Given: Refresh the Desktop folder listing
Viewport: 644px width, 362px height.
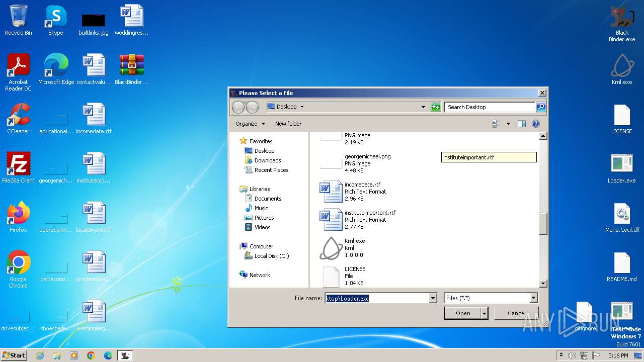Looking at the screenshot, I should point(436,107).
